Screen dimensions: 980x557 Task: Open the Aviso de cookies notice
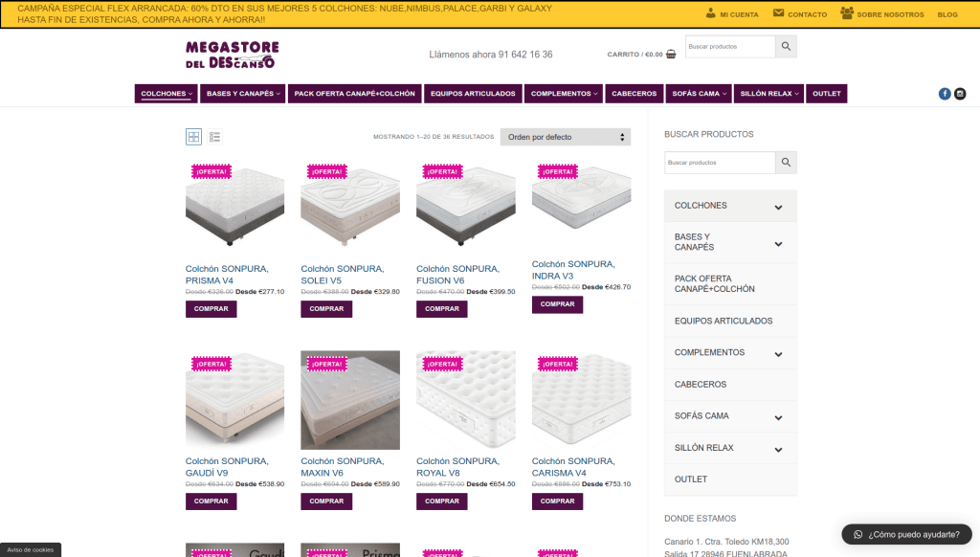pos(30,550)
